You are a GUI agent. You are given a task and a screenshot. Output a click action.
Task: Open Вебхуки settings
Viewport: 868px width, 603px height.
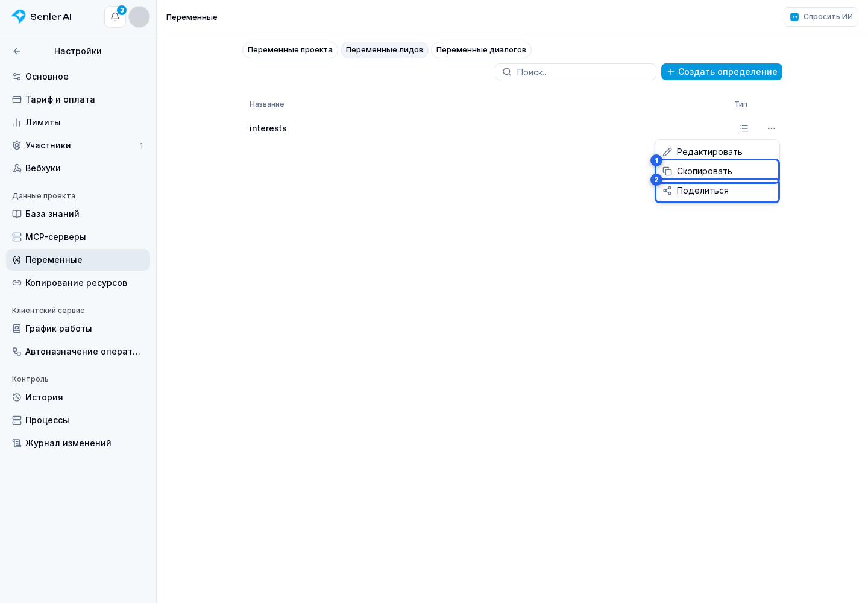coord(78,168)
